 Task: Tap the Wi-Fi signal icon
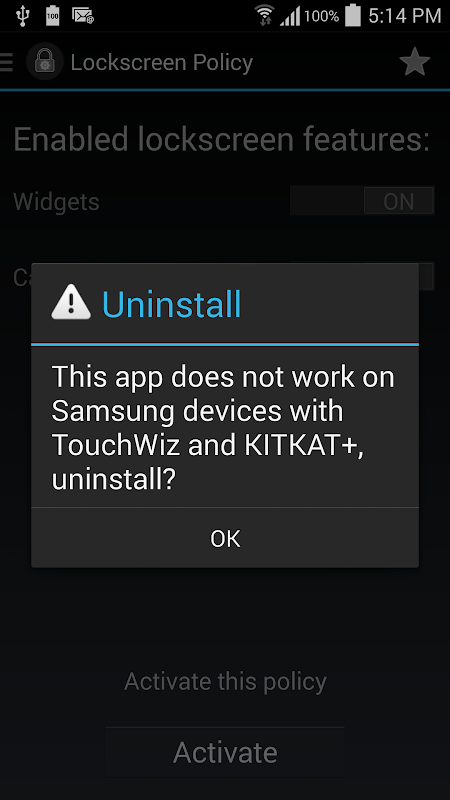click(x=265, y=16)
